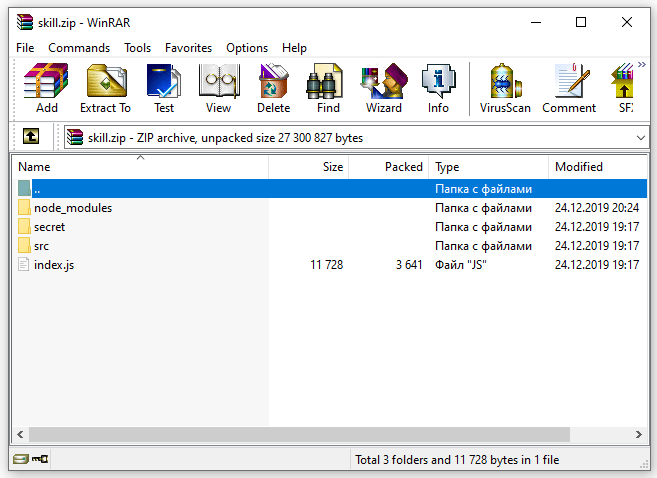Screen dimensions: 657x478
Task: Open the Options menu
Action: point(247,48)
